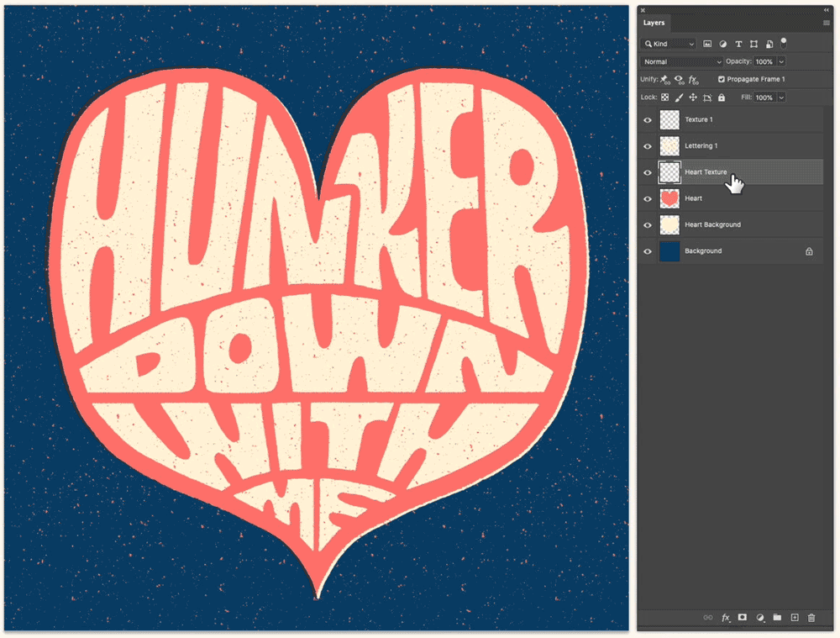Select the Lettering 1 layer
This screenshot has width=840, height=638.
pyautogui.click(x=701, y=146)
